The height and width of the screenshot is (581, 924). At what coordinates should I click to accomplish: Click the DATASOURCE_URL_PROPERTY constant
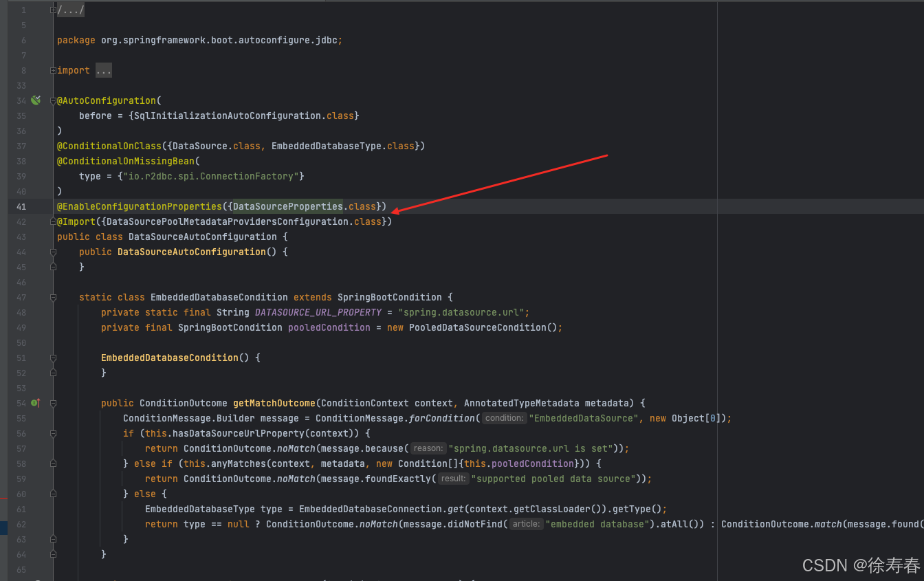coord(318,312)
